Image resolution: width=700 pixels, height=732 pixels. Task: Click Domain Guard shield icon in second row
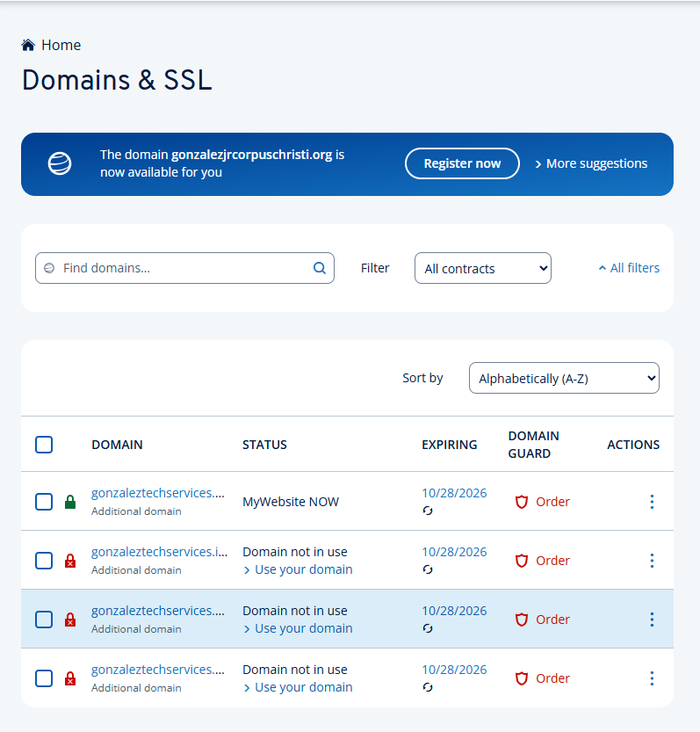click(522, 561)
